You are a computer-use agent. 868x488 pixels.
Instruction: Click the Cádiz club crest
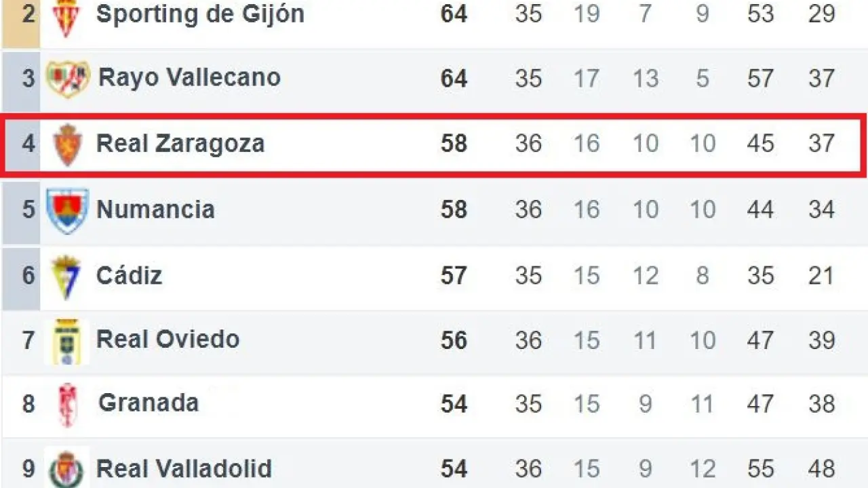(66, 276)
